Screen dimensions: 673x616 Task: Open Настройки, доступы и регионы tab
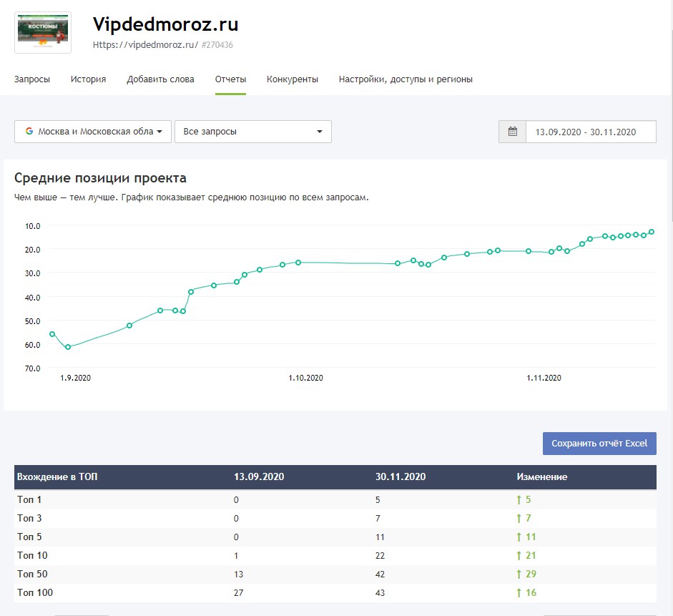click(x=406, y=79)
